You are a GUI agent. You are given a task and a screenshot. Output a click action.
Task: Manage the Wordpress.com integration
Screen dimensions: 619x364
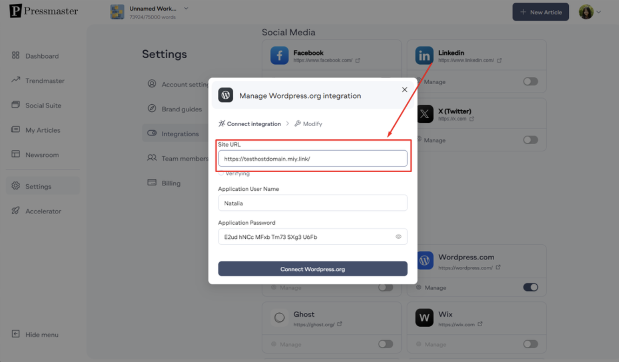point(431,288)
